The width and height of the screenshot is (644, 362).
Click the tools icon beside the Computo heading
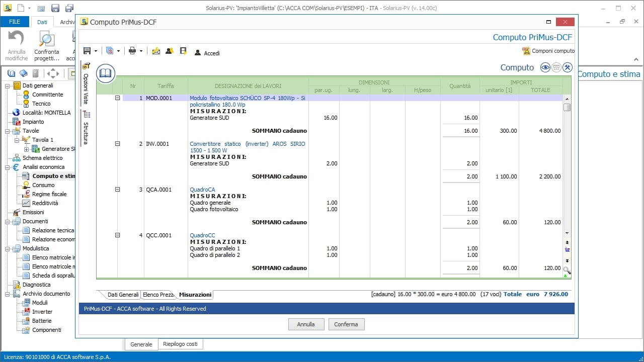tap(567, 67)
